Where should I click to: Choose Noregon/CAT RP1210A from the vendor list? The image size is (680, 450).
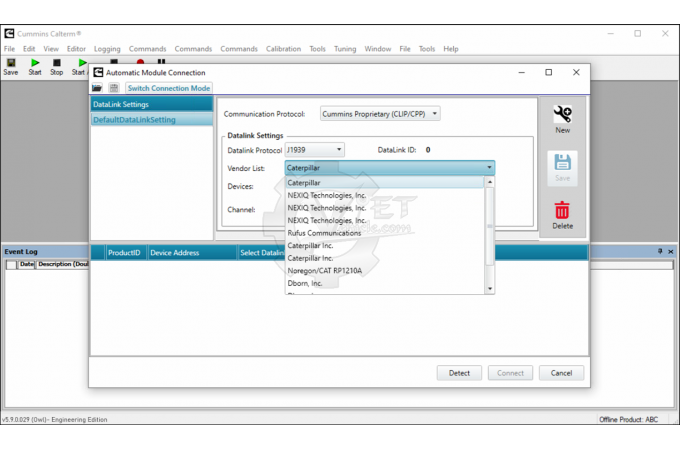(385, 271)
